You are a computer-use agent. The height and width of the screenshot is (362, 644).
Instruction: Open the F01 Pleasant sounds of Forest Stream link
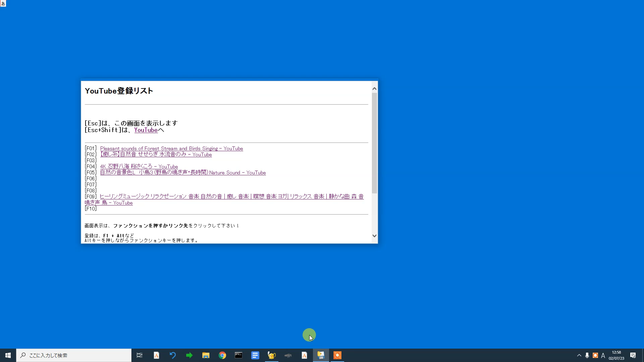pos(171,148)
